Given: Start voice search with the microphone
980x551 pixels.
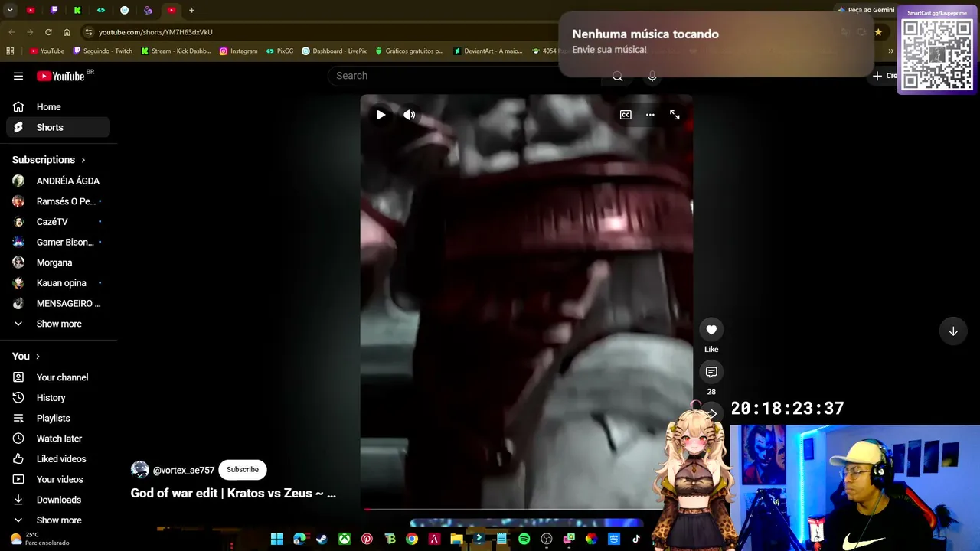Looking at the screenshot, I should [652, 76].
